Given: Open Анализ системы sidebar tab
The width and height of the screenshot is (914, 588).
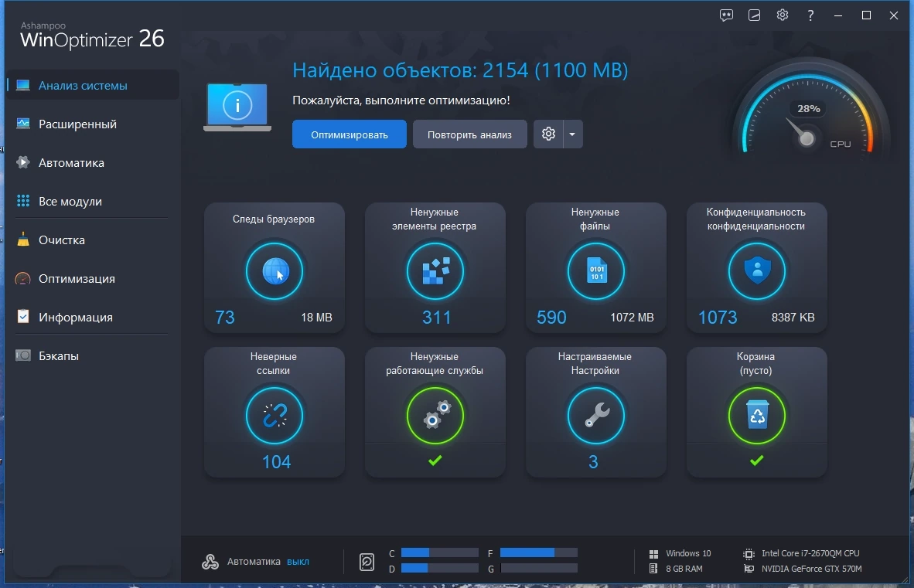Looking at the screenshot, I should tap(92, 85).
